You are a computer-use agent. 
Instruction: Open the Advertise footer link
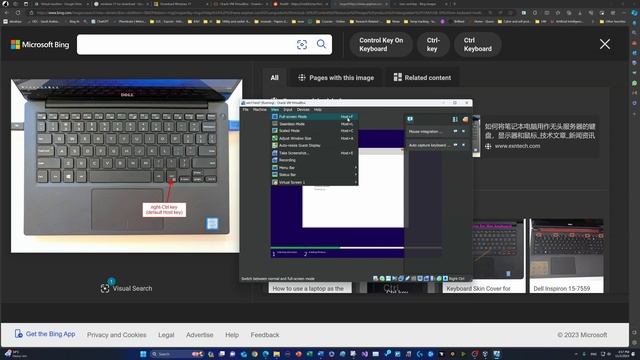(x=200, y=335)
